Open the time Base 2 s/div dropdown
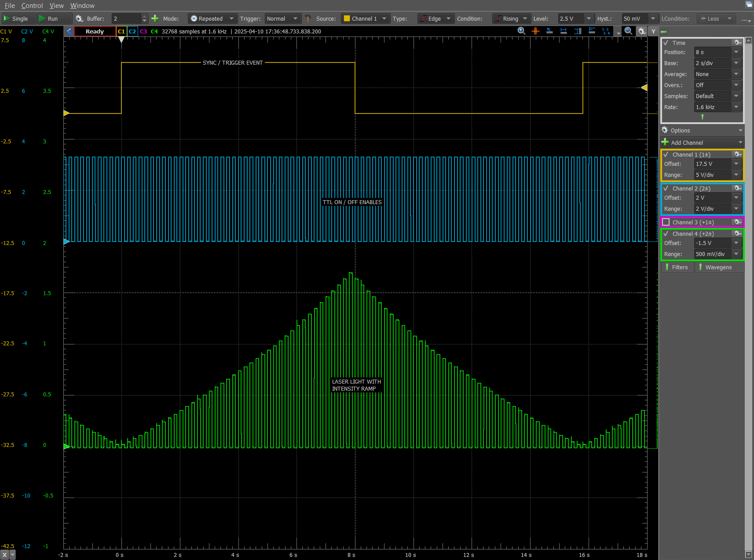 pos(718,63)
